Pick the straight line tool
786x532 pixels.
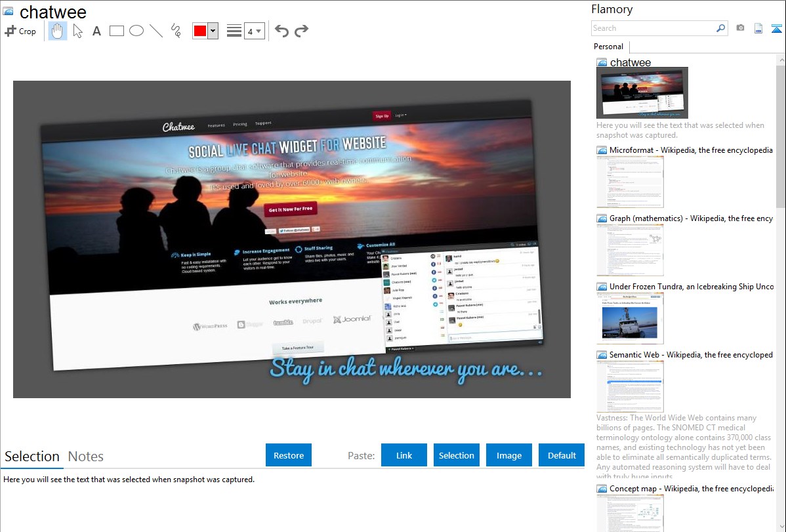156,31
